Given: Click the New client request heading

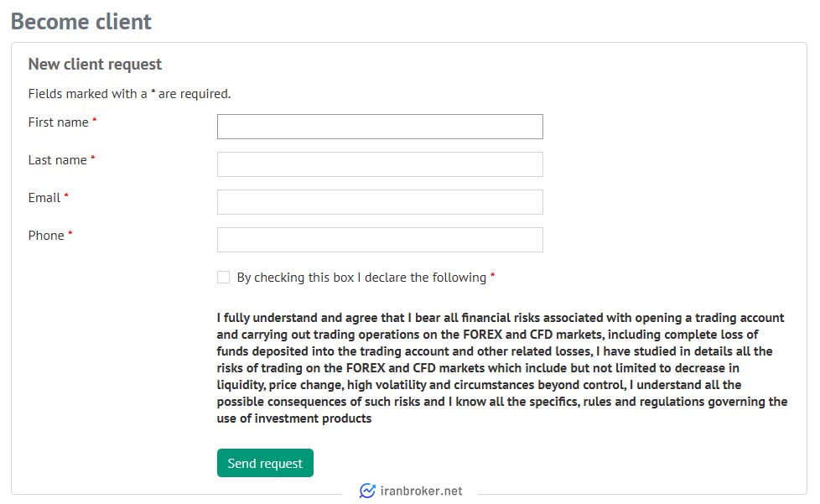Looking at the screenshot, I should tap(96, 64).
